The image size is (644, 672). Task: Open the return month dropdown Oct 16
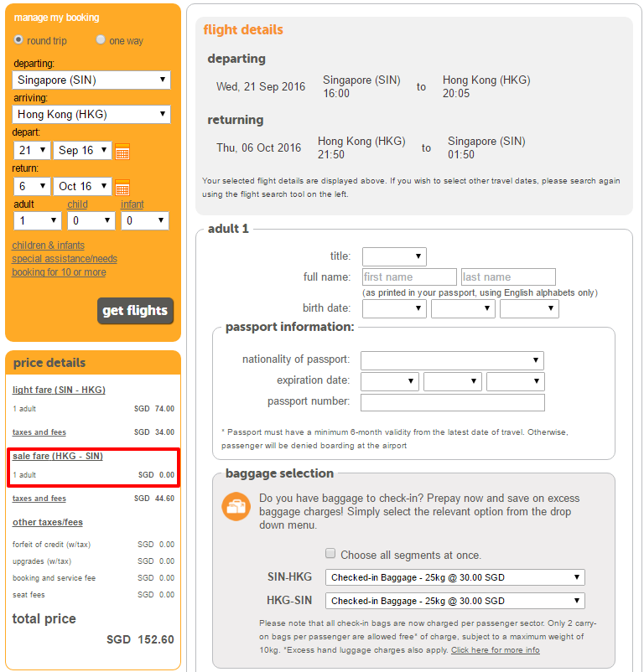point(82,186)
